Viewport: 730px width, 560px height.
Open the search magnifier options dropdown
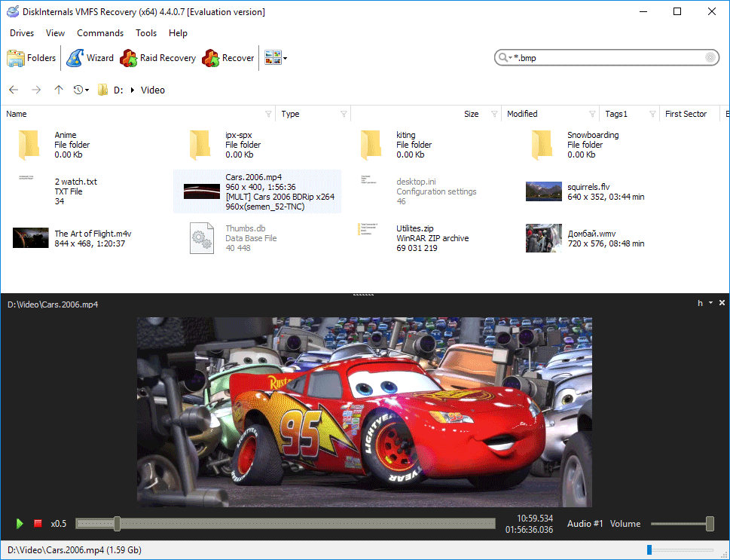(x=505, y=58)
